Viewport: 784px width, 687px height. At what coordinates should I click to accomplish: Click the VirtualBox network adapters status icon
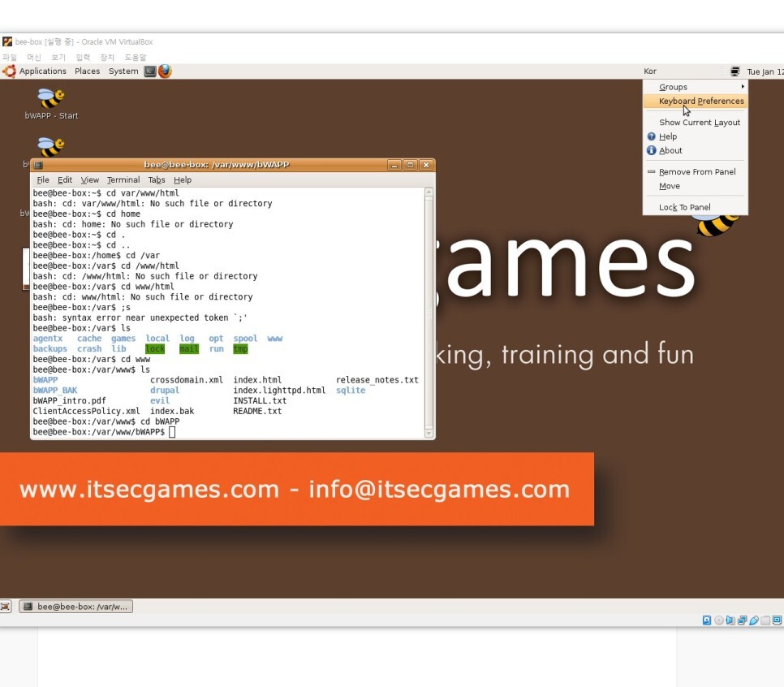tap(742, 620)
